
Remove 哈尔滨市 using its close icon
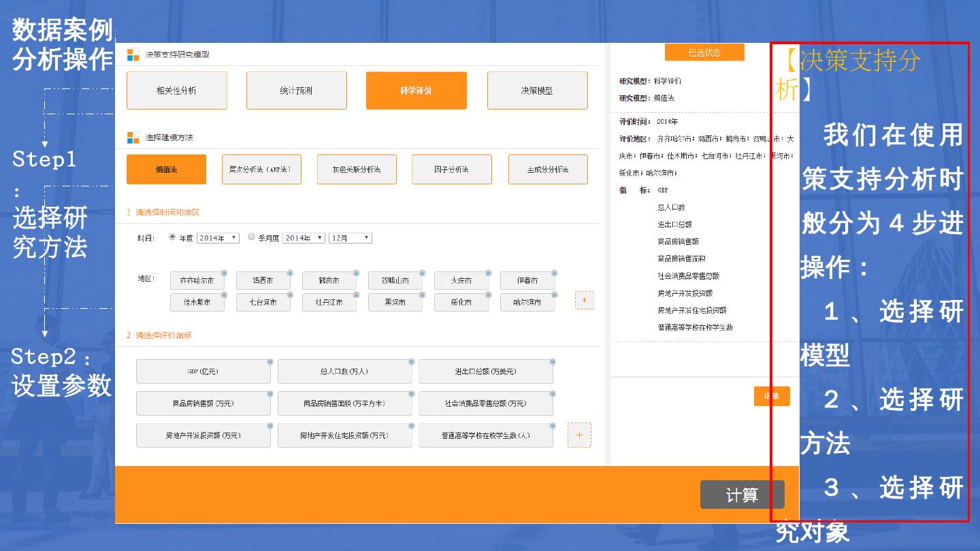coord(554,295)
